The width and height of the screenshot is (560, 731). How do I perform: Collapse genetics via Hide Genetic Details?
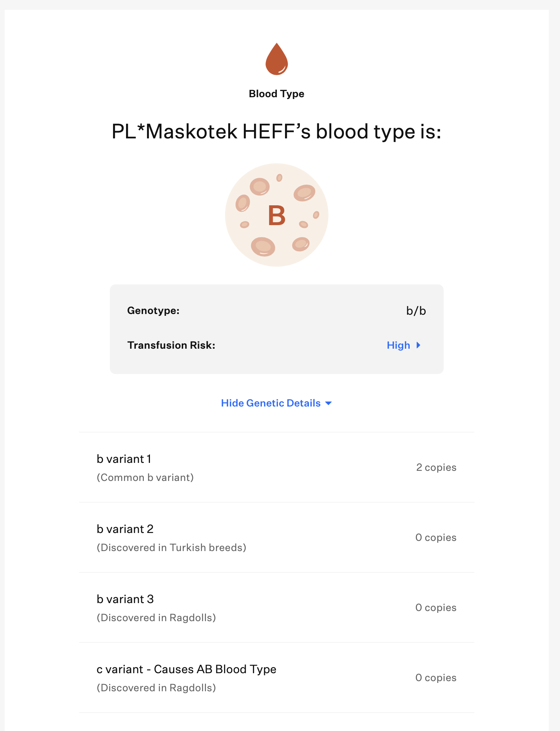(271, 403)
